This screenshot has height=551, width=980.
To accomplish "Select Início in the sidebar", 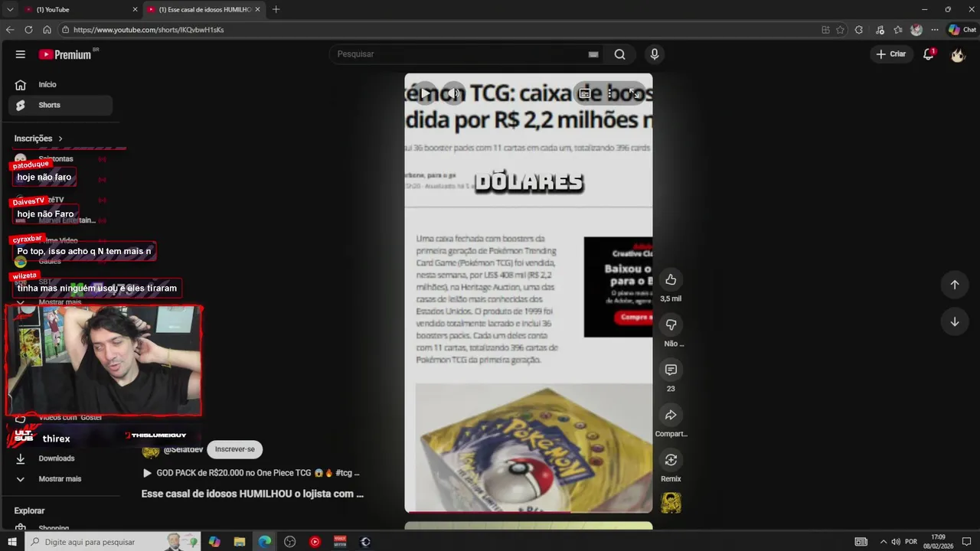I will click(60, 85).
